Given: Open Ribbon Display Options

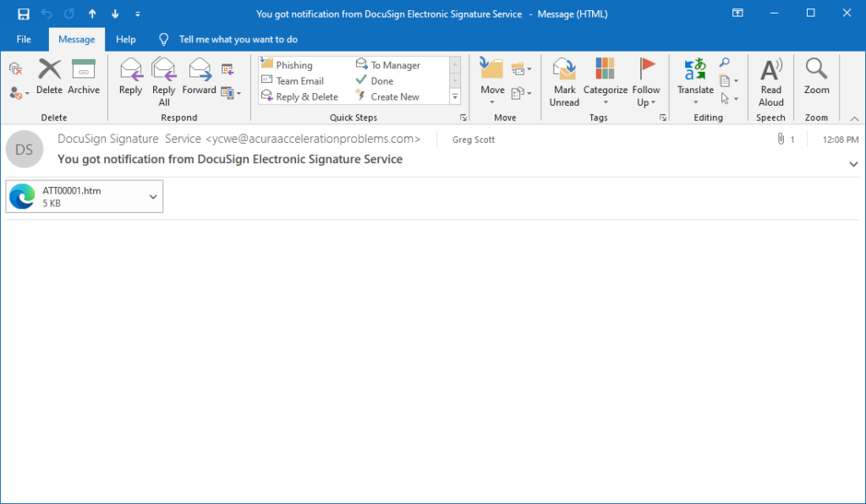Looking at the screenshot, I should point(737,14).
